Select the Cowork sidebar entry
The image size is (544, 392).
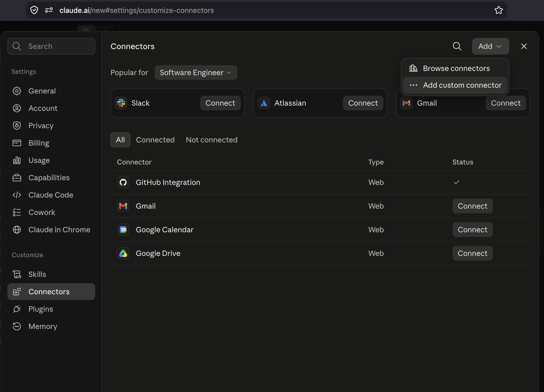point(51,212)
